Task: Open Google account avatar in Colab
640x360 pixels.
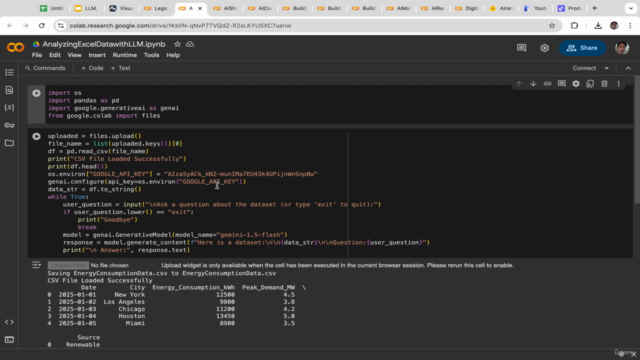Action: click(x=622, y=48)
